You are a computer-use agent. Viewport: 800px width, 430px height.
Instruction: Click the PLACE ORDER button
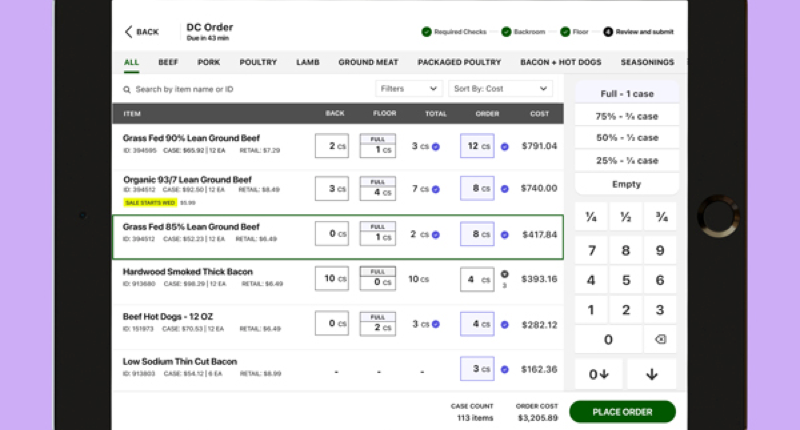click(x=622, y=412)
